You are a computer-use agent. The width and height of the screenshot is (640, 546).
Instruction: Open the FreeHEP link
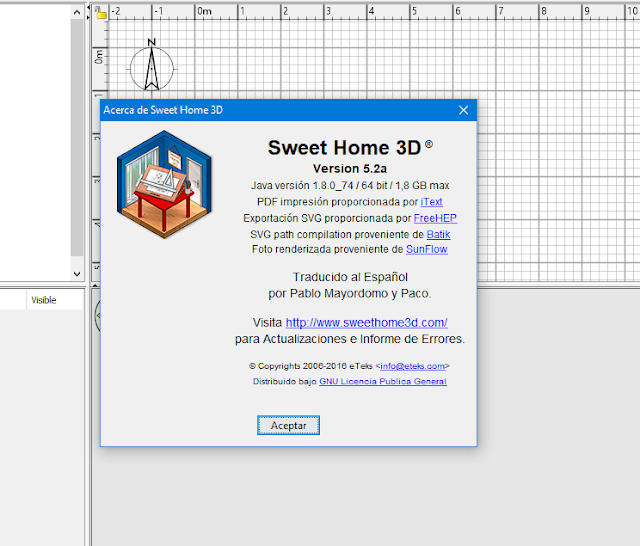pyautogui.click(x=435, y=218)
